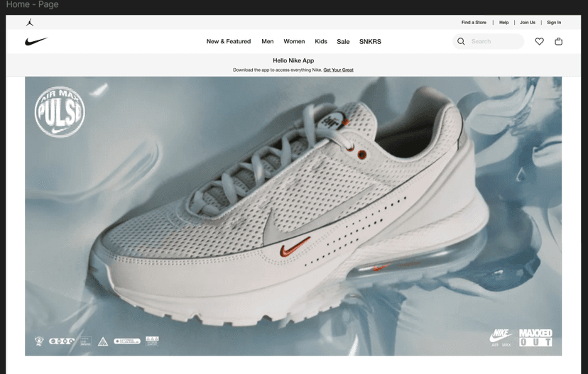Follow the Get Your Great link
Viewport: 588px width, 374px height.
pos(338,70)
